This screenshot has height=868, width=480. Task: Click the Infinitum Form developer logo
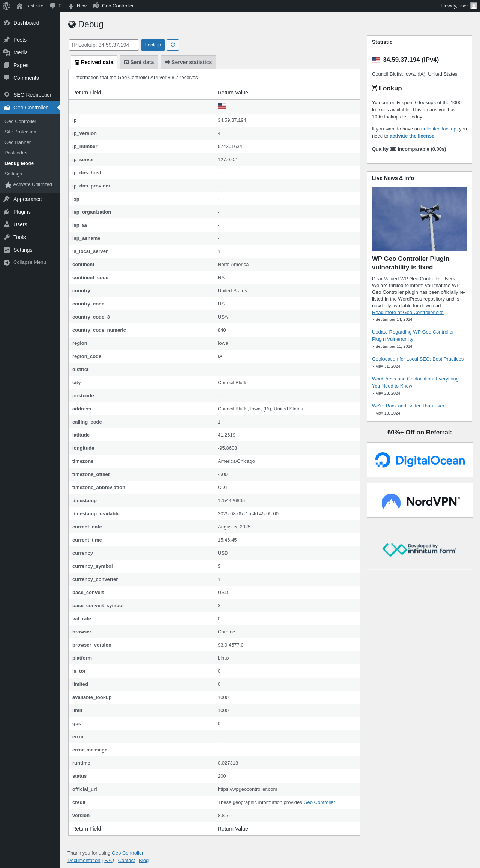[x=419, y=549]
